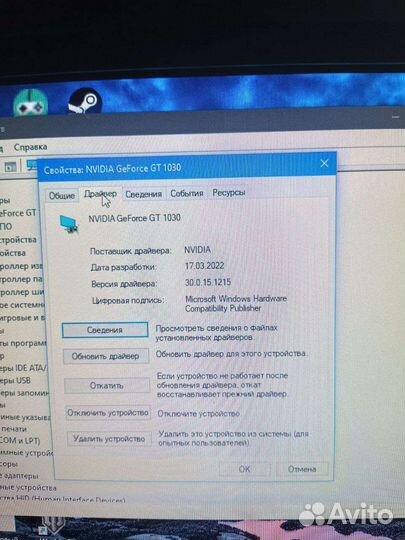Click the Удалить устройство button
This screenshot has height=540, width=405.
coord(109,439)
